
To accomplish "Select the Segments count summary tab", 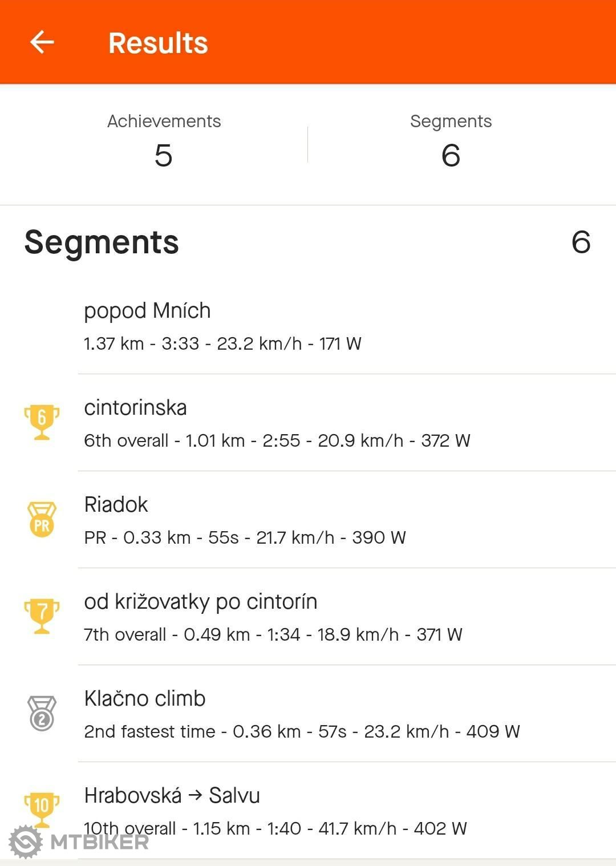I will tap(451, 143).
